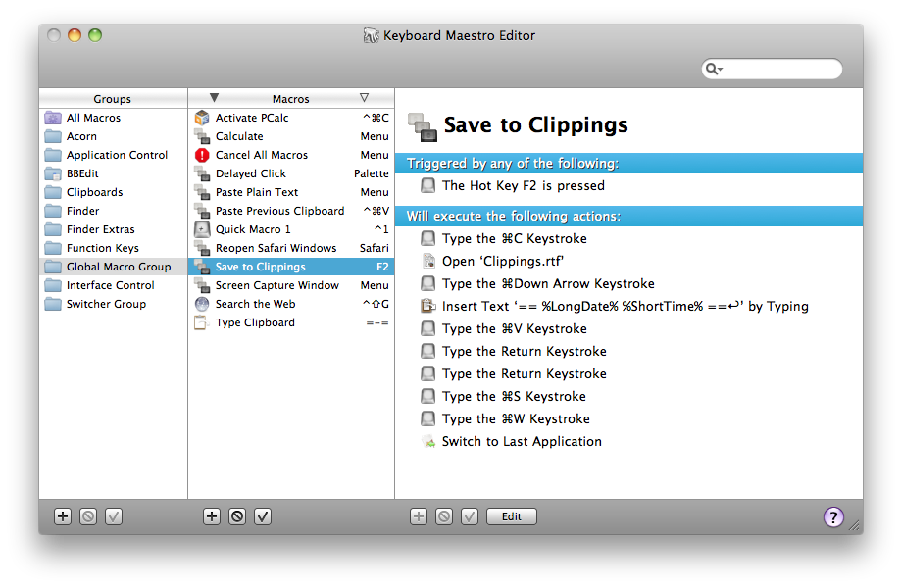Click the Switch to Last Application icon
This screenshot has width=902, height=588.
coord(428,441)
